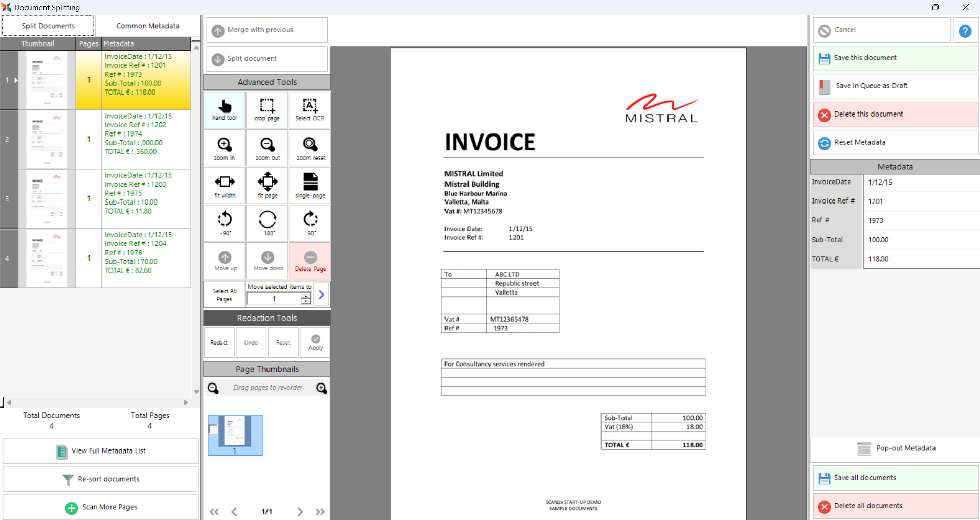This screenshot has width=980, height=520.
Task: Edit the Invoice Ref # metadata field
Action: (921, 201)
